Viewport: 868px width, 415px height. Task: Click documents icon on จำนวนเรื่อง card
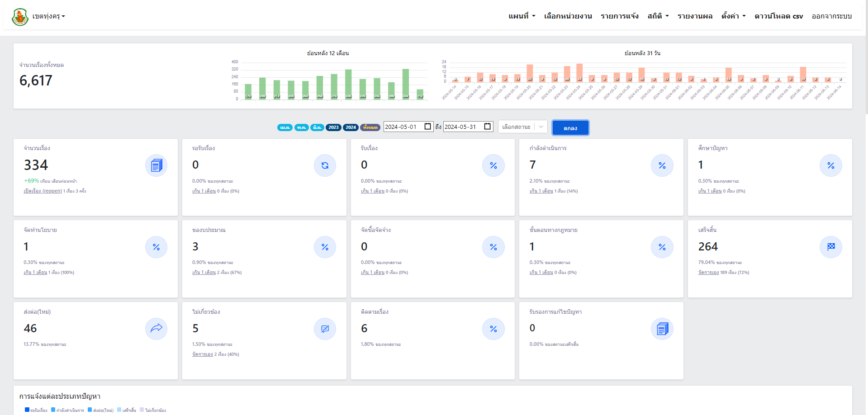(156, 165)
